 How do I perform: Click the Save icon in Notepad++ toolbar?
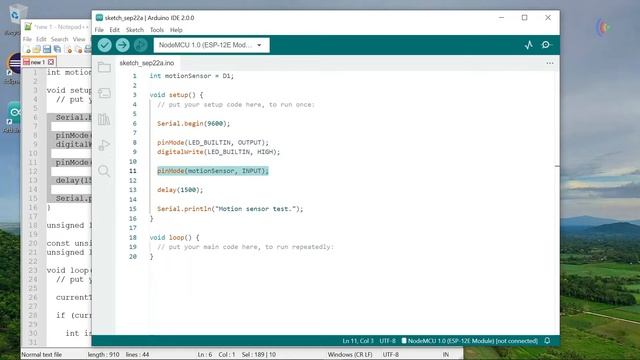47,49
